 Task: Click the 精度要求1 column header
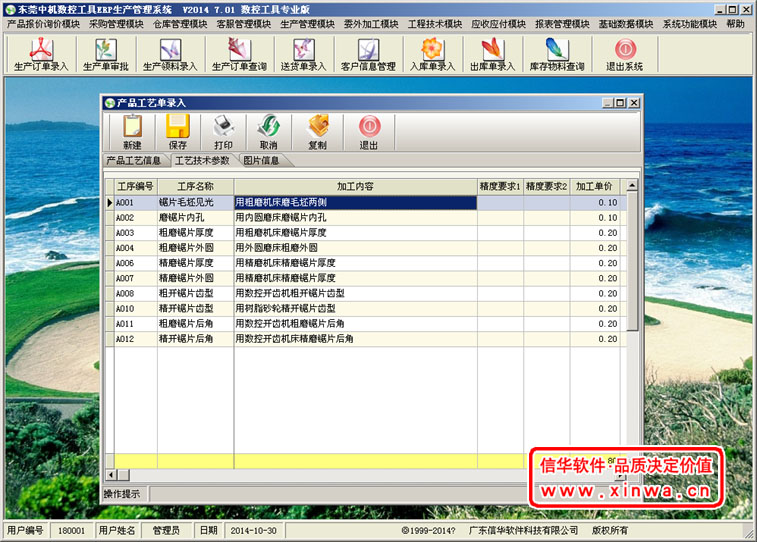click(x=500, y=186)
